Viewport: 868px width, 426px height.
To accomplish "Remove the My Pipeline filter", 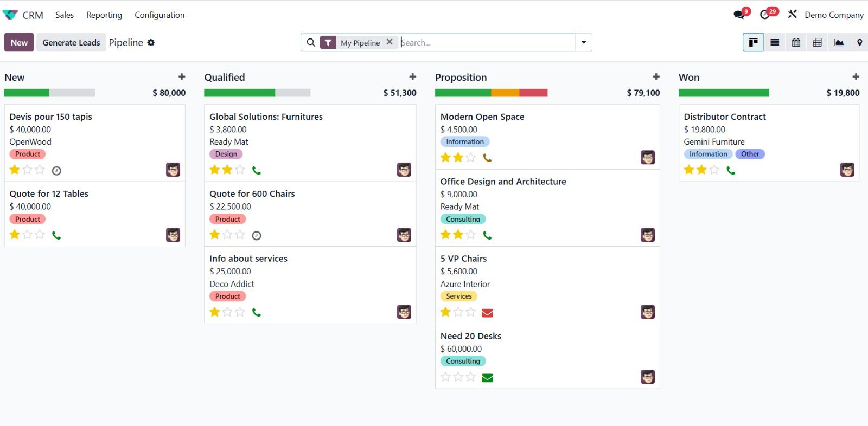I will [390, 42].
